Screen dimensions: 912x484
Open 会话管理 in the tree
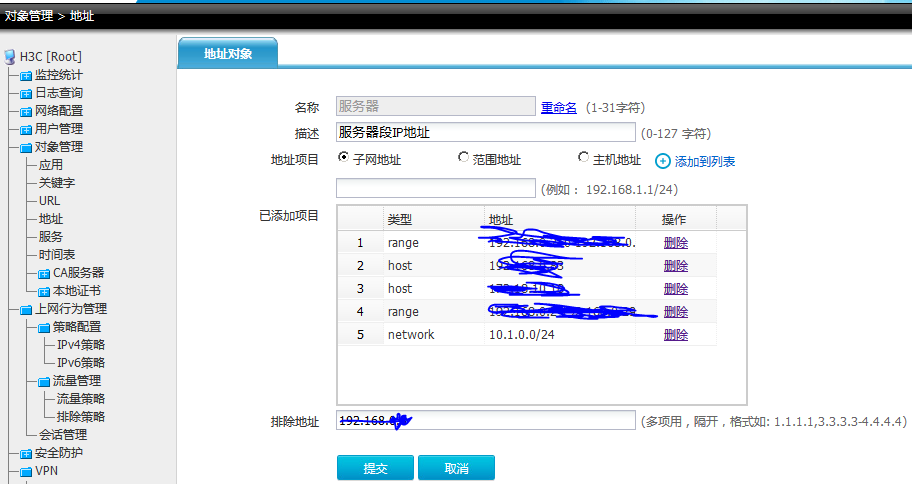pyautogui.click(x=63, y=435)
